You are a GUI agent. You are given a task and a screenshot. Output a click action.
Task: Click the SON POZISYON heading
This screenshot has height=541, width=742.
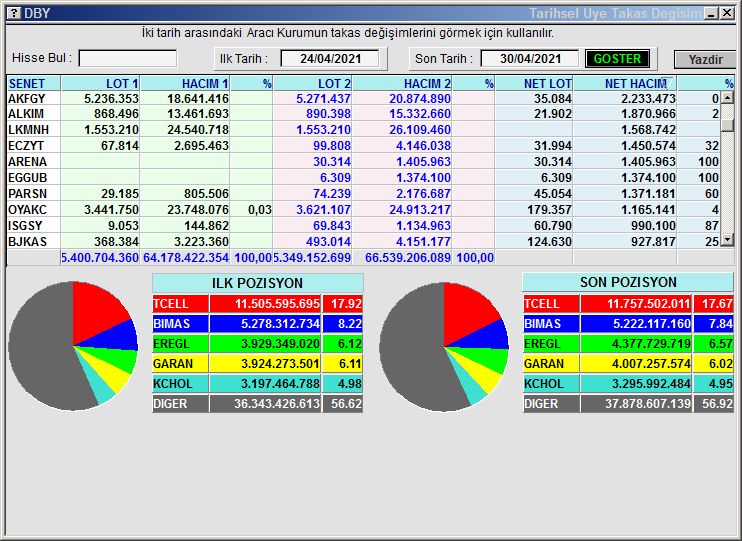pyautogui.click(x=627, y=282)
